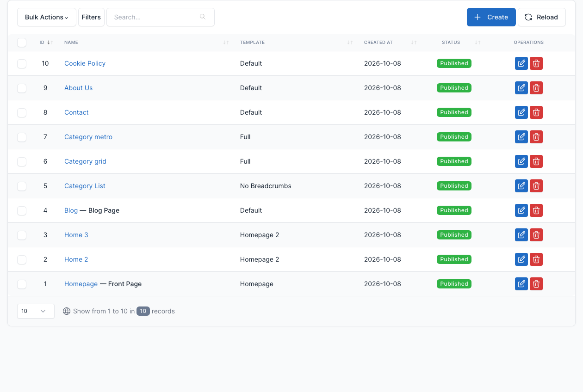583x392 pixels.
Task: Edit the Home 2 page
Action: pyautogui.click(x=521, y=259)
